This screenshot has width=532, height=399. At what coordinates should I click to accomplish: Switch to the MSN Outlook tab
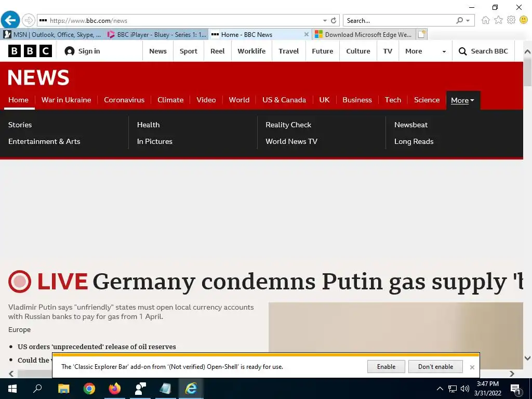click(52, 34)
